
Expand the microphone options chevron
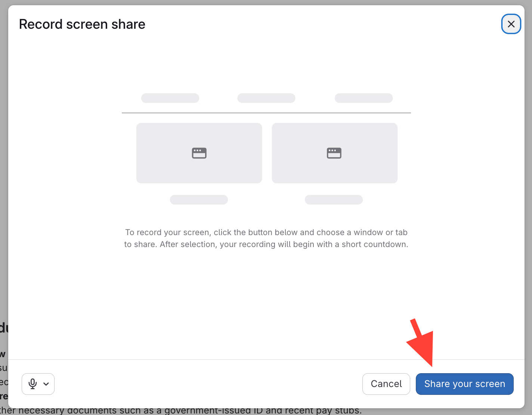tap(46, 384)
